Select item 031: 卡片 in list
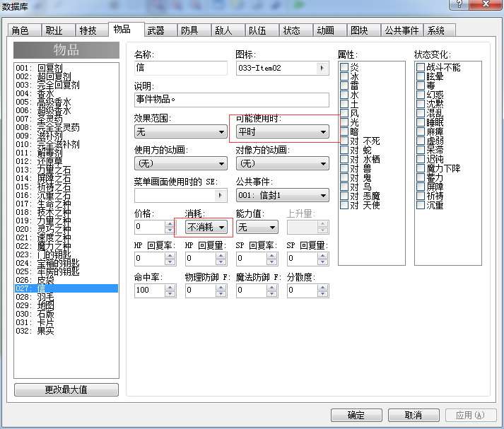Image resolution: width=504 pixels, height=429 pixels. coord(66,322)
